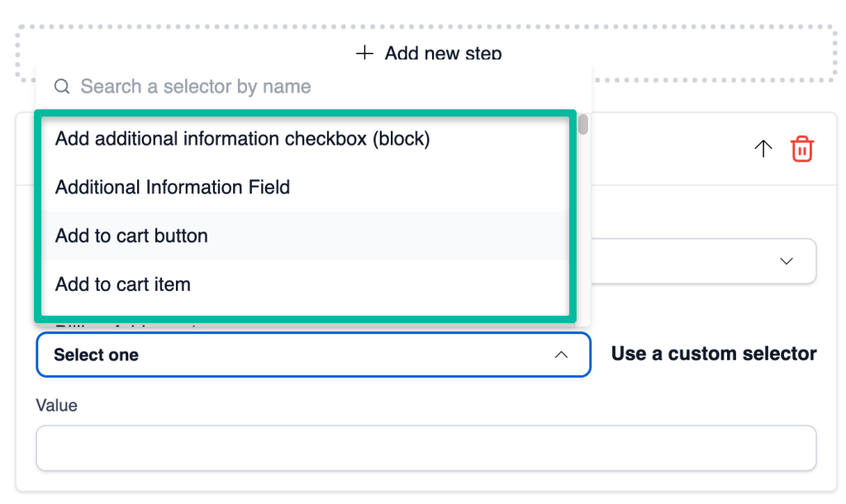Click the selector list scrollbar thumb
Screen dimensions: 846x504
pyautogui.click(x=583, y=124)
